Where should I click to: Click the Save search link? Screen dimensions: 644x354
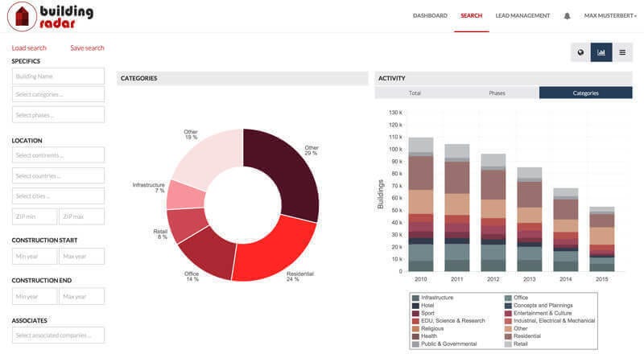tap(87, 48)
